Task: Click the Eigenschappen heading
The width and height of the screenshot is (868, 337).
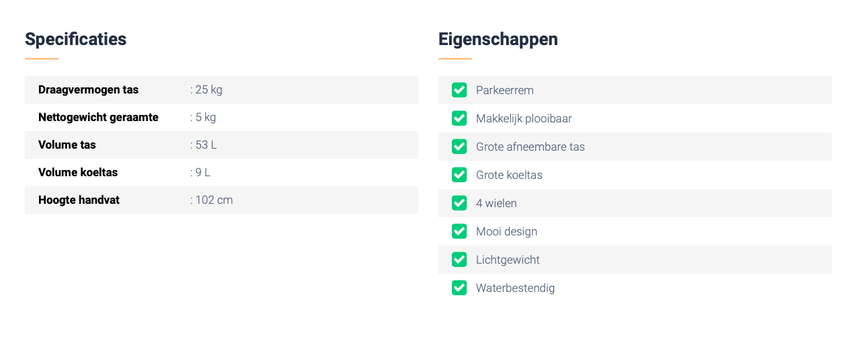Action: point(498,39)
